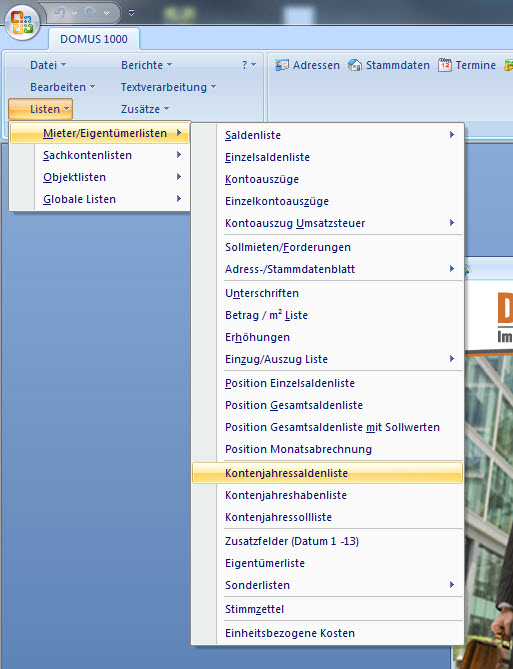Click the Stammdaten house icon
513x669 pixels.
point(355,65)
